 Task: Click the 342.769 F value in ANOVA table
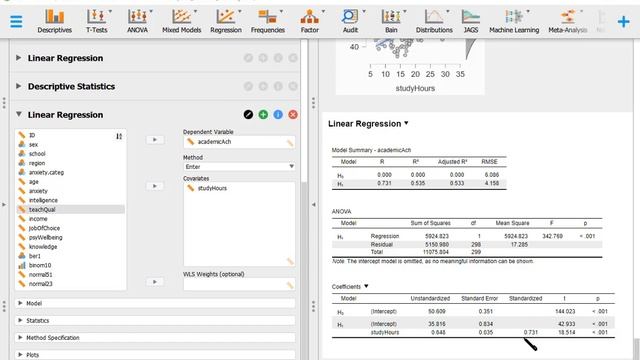click(552, 236)
